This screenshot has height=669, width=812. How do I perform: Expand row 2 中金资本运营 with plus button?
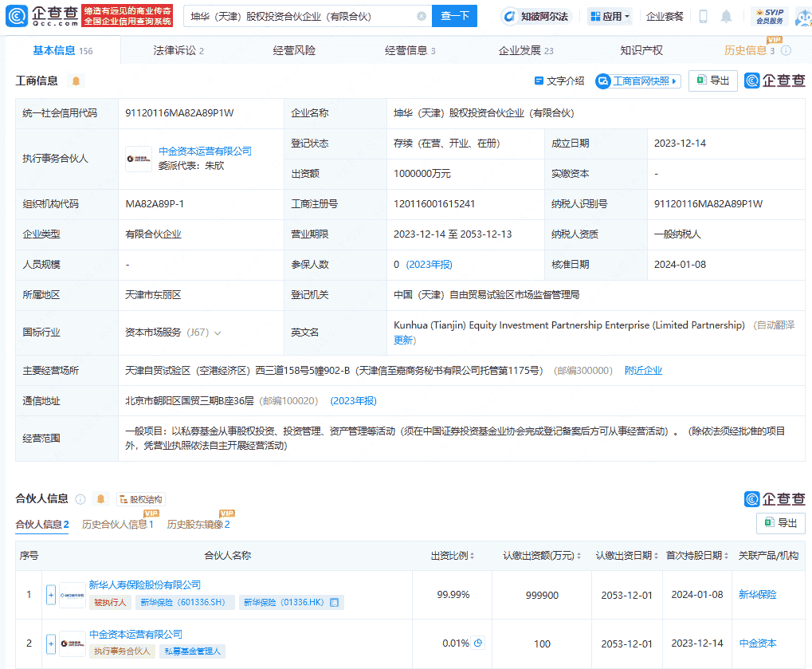(x=51, y=643)
